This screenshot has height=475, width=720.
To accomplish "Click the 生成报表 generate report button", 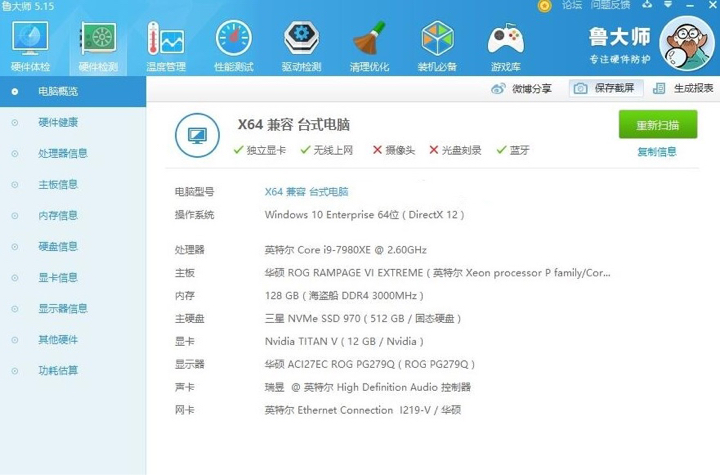I will coord(683,88).
